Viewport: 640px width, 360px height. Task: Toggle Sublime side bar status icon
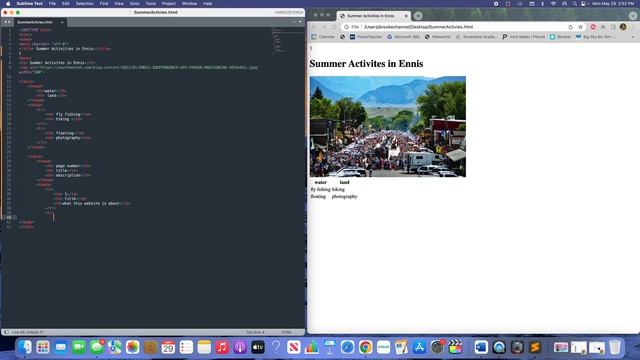pos(6,332)
